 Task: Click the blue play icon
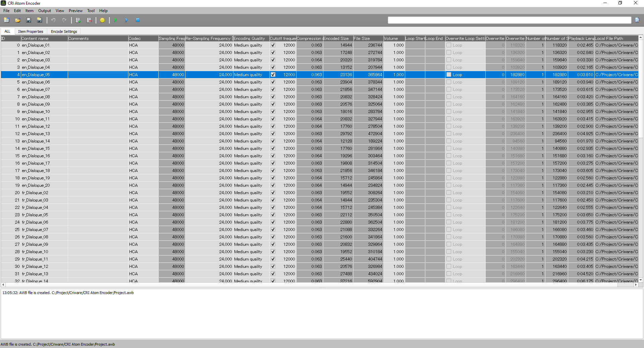(x=126, y=20)
